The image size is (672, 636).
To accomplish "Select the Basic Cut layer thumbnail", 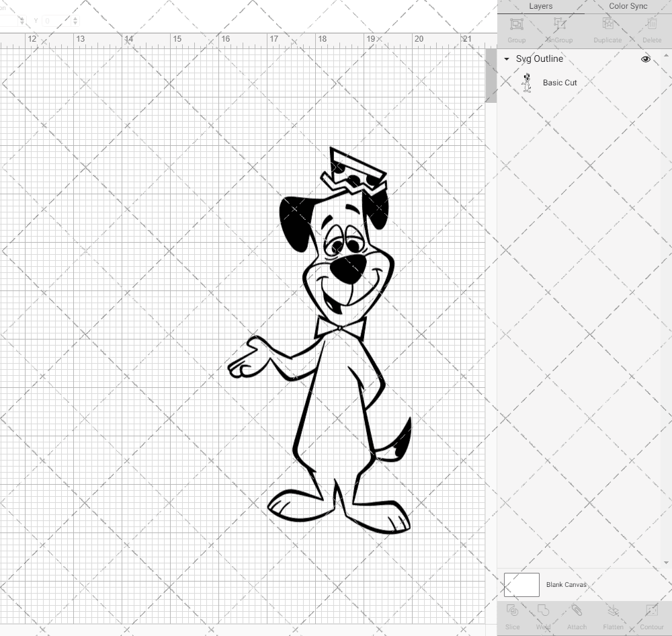I will (528, 82).
